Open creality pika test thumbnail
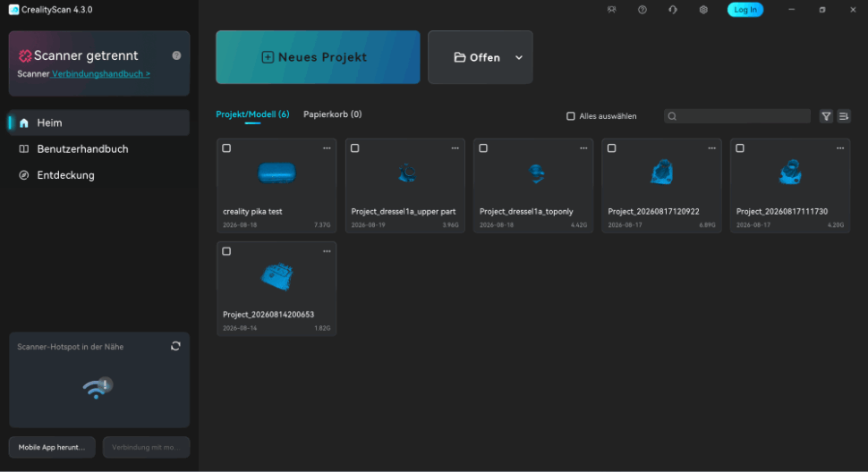 (277, 173)
